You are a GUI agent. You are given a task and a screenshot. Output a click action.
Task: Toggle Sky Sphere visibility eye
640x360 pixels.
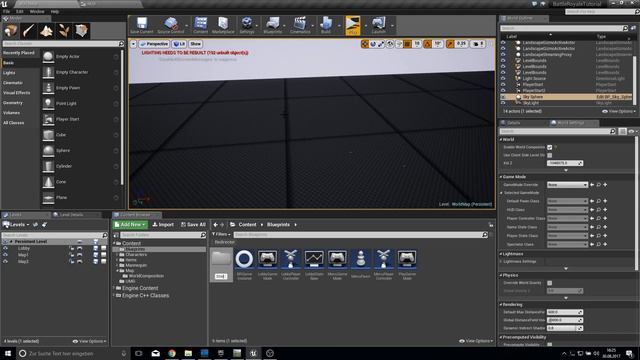(503, 97)
